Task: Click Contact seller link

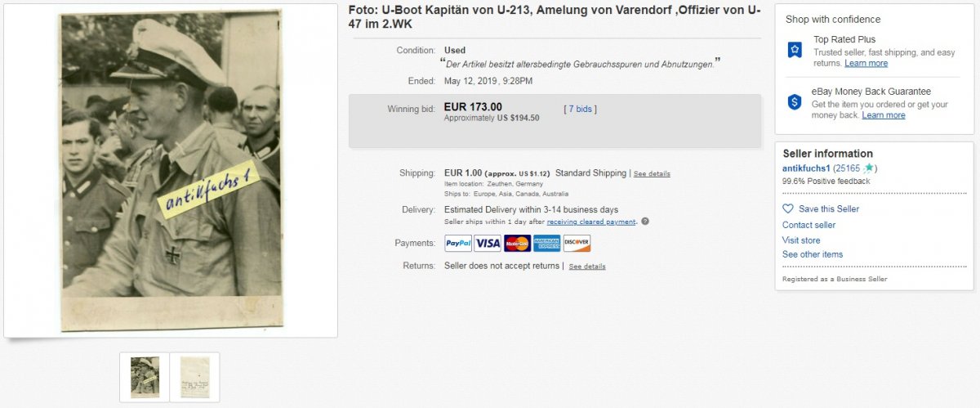Action: pyautogui.click(x=808, y=225)
